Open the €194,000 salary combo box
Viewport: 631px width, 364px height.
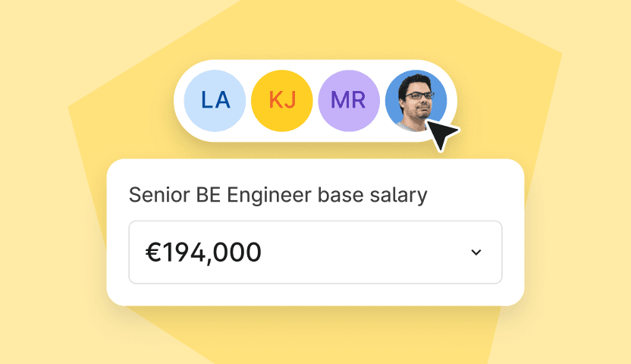coord(315,253)
